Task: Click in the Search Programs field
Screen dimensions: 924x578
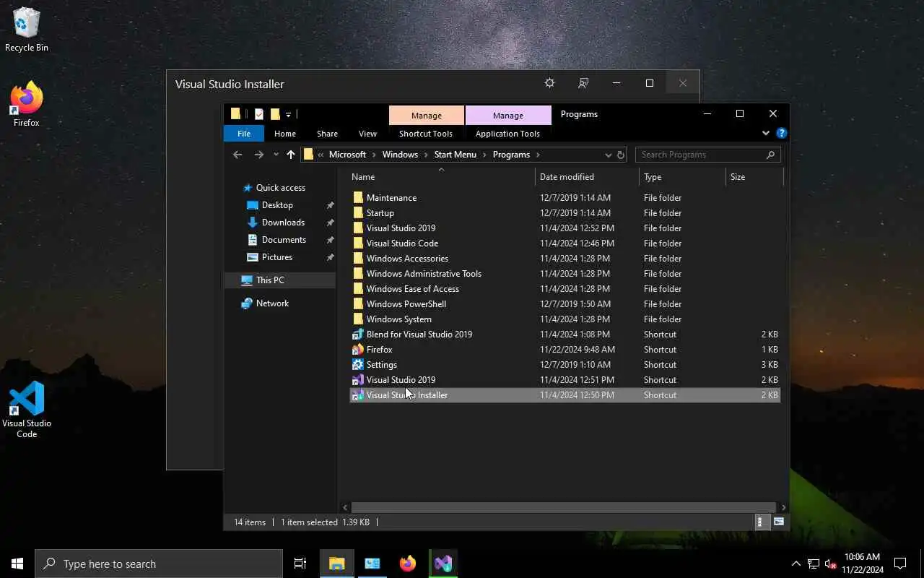Action: (x=707, y=155)
